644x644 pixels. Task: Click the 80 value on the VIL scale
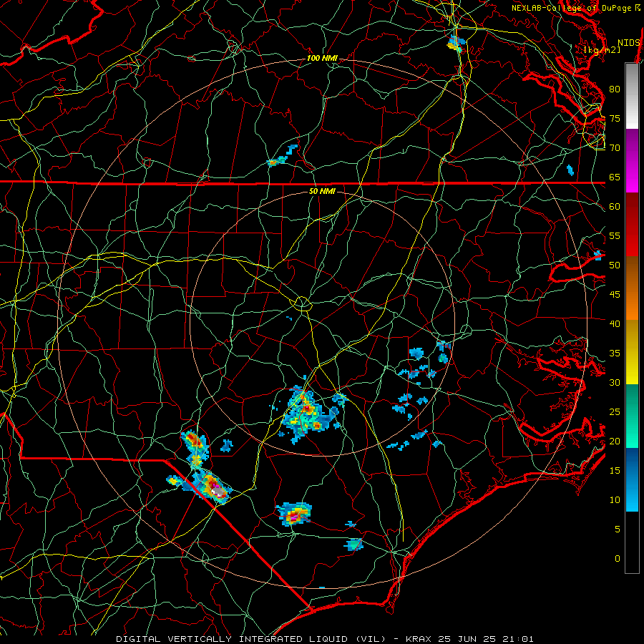click(615, 89)
